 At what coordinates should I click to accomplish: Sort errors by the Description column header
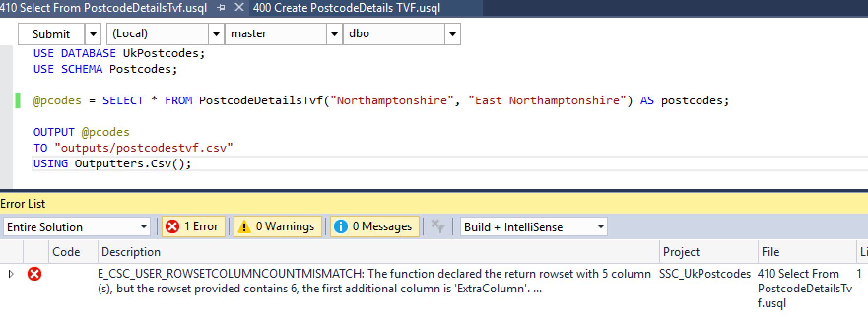pos(131,252)
